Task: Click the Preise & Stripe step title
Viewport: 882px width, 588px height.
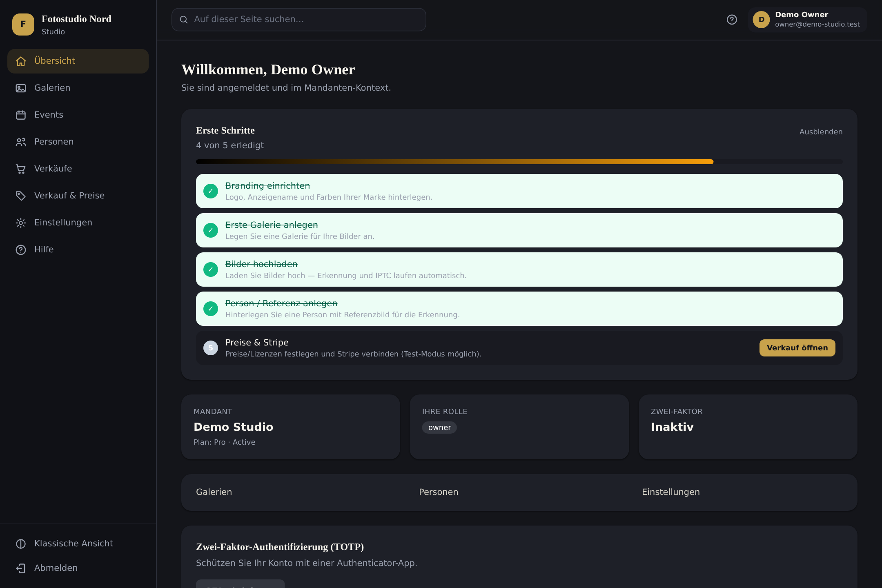Action: (x=257, y=343)
